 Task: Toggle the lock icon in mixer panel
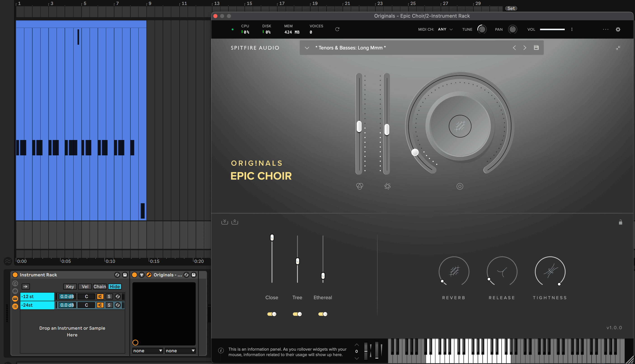click(620, 222)
